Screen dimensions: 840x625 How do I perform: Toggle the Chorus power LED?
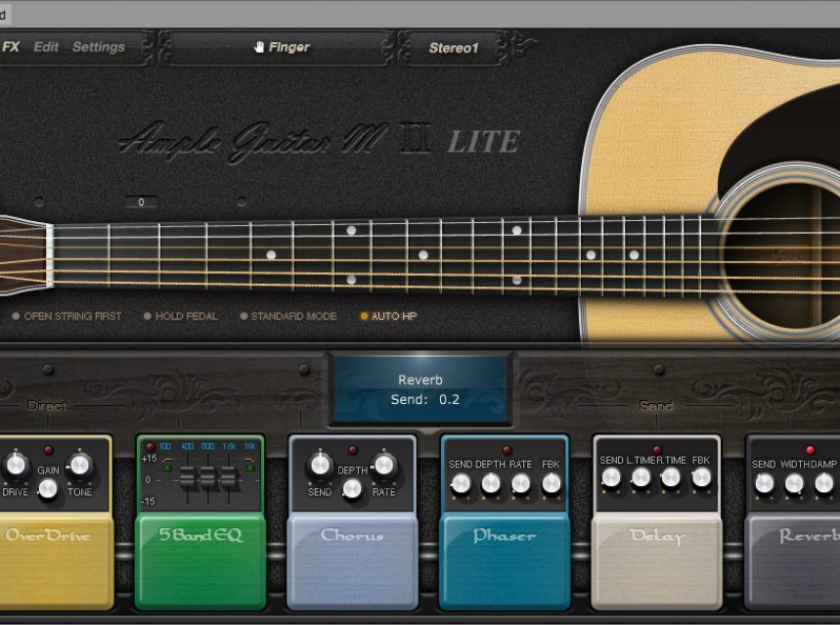tap(352, 450)
